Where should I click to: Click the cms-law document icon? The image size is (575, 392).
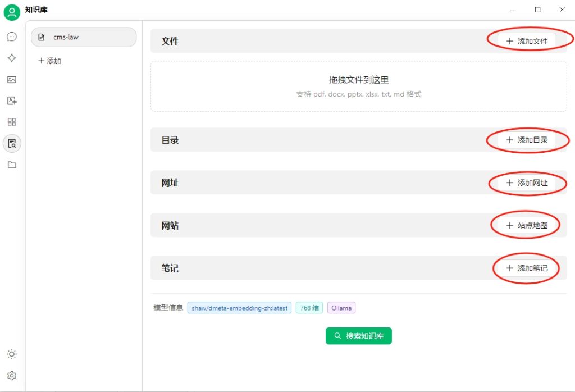[42, 37]
